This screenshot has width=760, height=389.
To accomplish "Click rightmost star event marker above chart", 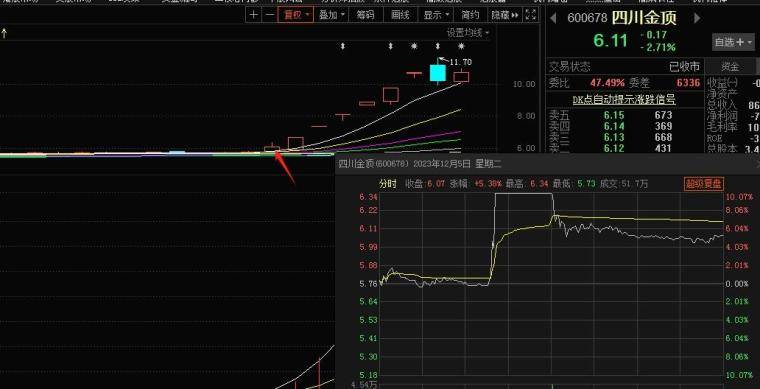I will (461, 47).
